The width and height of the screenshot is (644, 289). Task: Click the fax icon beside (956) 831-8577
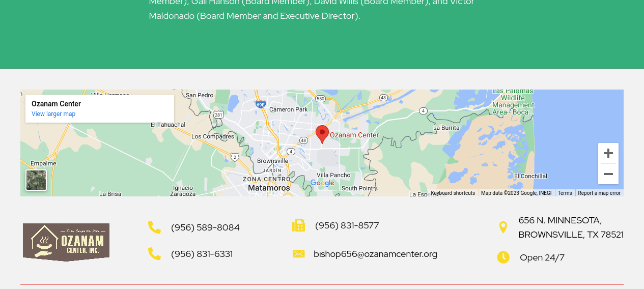(299, 225)
